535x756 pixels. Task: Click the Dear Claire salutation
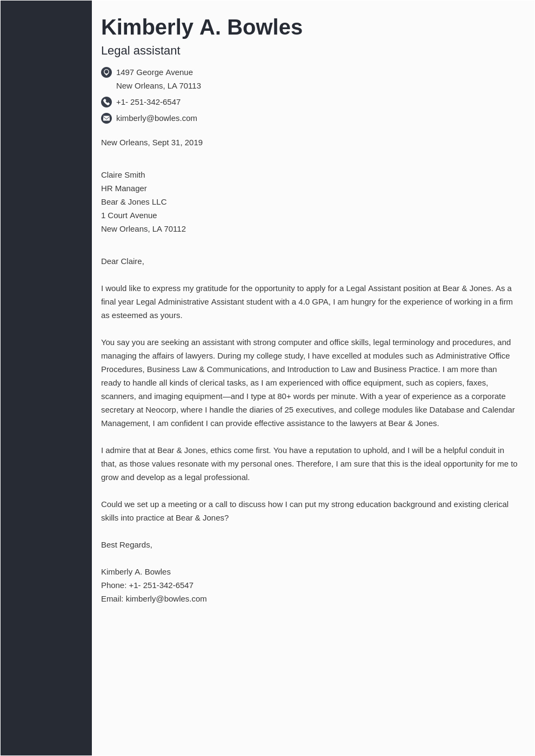pos(123,261)
